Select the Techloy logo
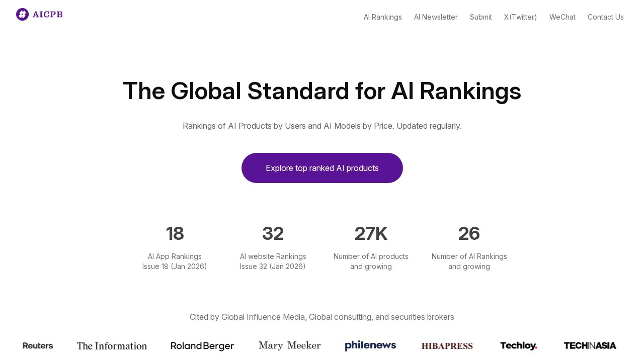 [519, 346]
